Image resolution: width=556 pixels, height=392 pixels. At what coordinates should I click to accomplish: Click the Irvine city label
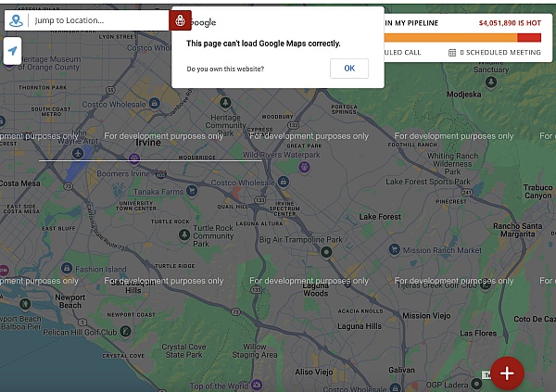click(148, 143)
